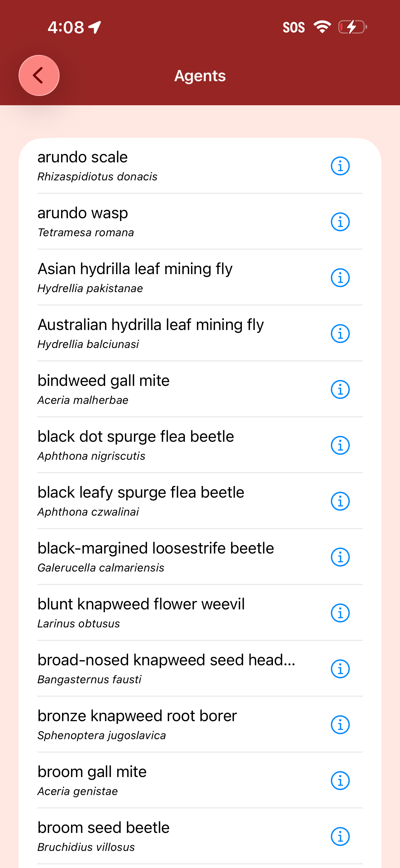Open info for broom gall mite

(x=340, y=781)
